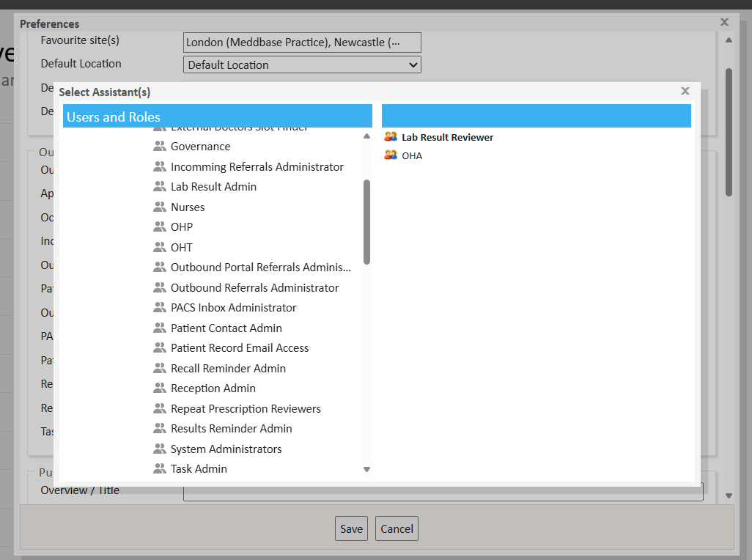Click the colored icon next to OHA
The height and width of the screenshot is (560, 752).
[x=391, y=155]
